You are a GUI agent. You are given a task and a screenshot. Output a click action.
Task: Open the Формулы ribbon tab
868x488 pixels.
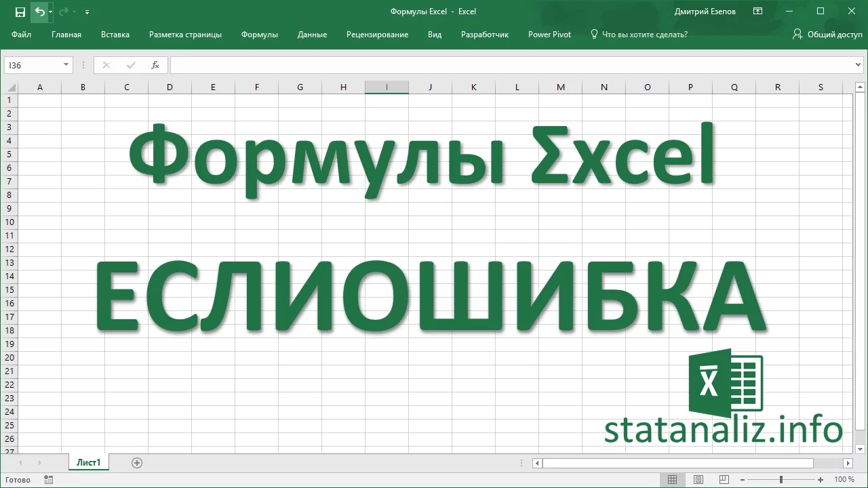click(260, 35)
